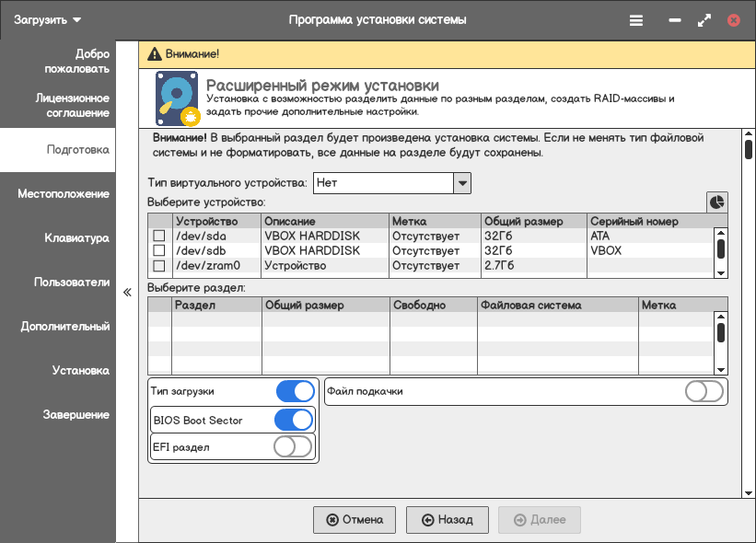Click the Назад button
This screenshot has width=756, height=543.
(447, 520)
